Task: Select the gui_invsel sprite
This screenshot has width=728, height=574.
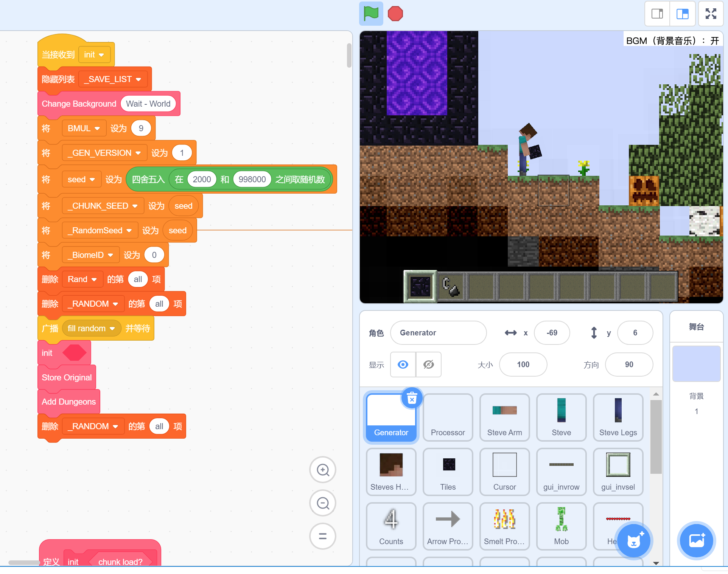Action: [x=618, y=472]
